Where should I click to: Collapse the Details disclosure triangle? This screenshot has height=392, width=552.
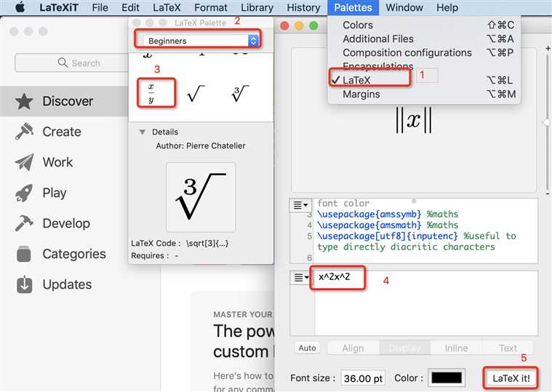pyautogui.click(x=143, y=132)
